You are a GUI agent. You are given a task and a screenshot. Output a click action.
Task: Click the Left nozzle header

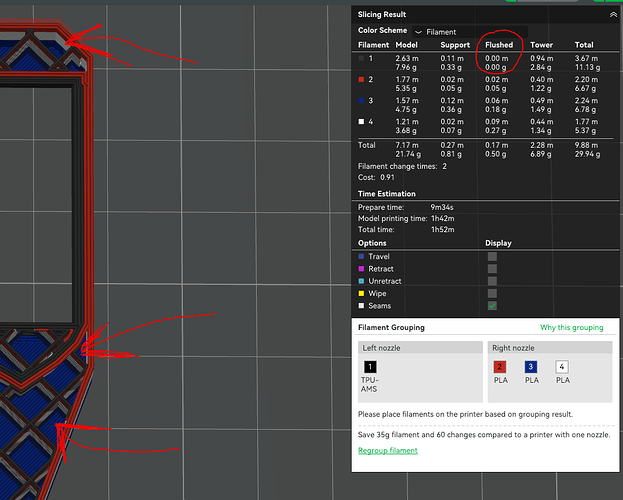(420, 348)
